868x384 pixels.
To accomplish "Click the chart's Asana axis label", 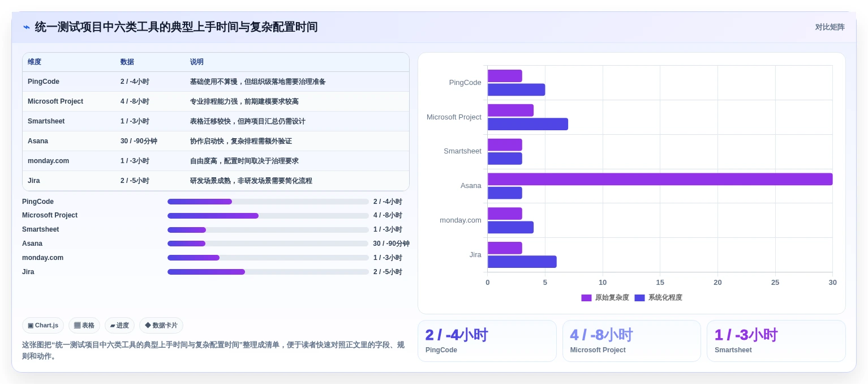I will click(x=471, y=186).
